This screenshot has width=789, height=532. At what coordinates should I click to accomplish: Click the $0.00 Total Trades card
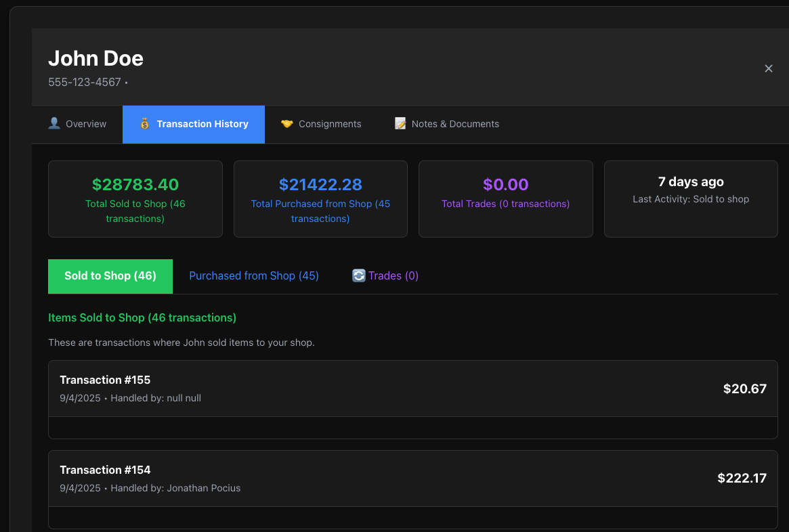click(x=506, y=198)
